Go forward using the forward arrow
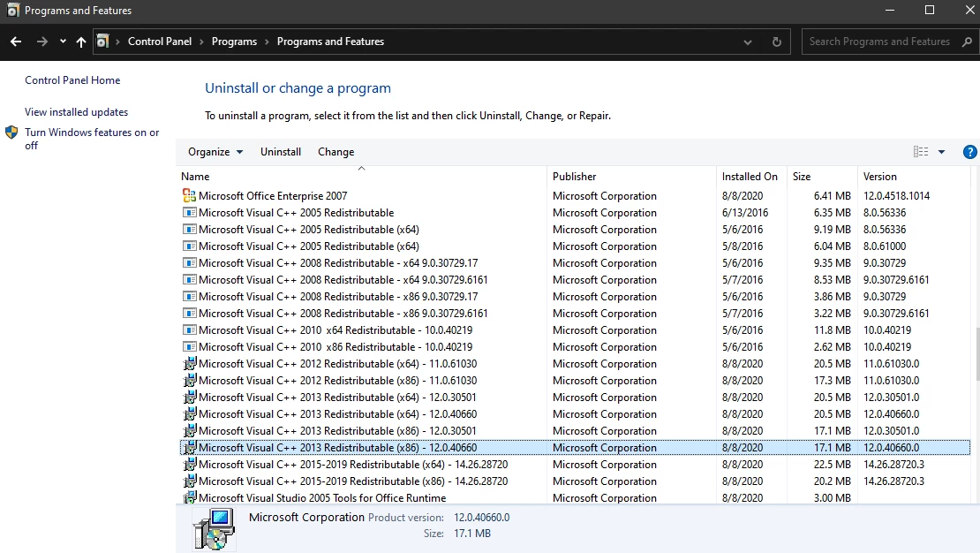 click(41, 42)
